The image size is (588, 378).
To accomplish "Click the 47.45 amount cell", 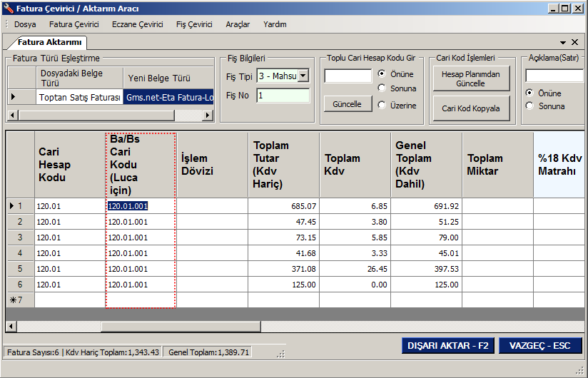I will [x=283, y=222].
